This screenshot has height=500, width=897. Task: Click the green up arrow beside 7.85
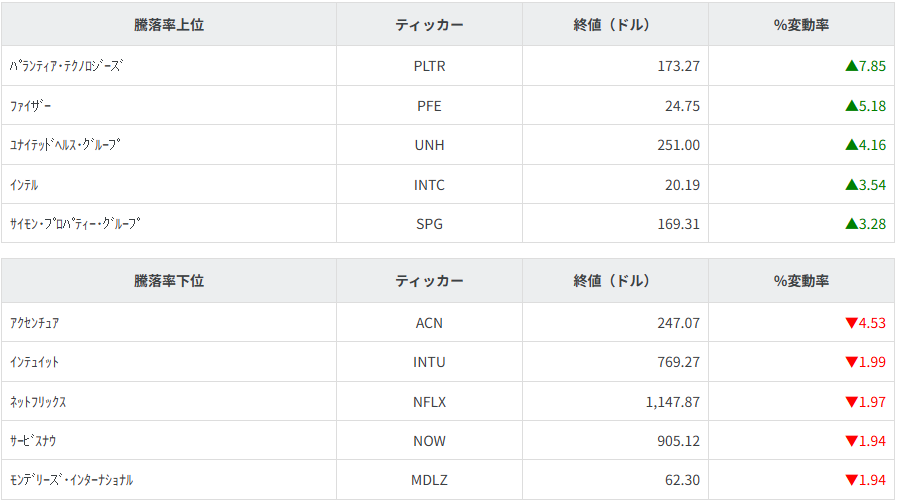tap(851, 66)
